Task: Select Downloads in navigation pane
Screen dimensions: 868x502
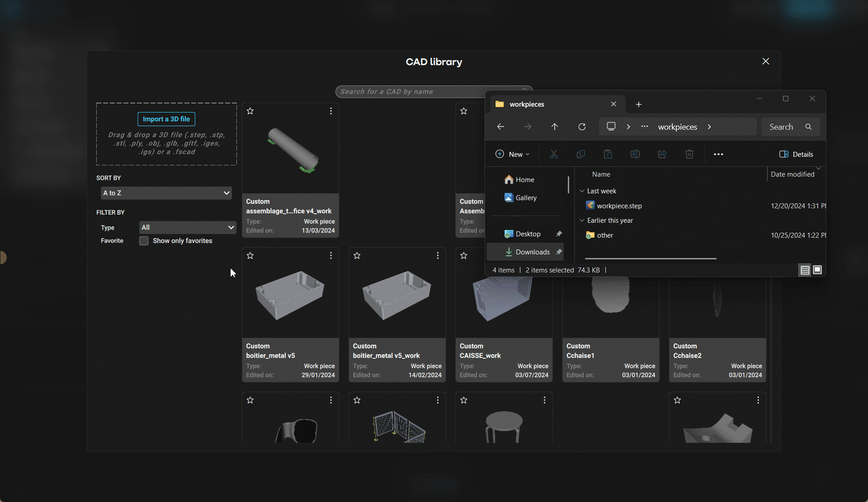Action: (x=532, y=252)
